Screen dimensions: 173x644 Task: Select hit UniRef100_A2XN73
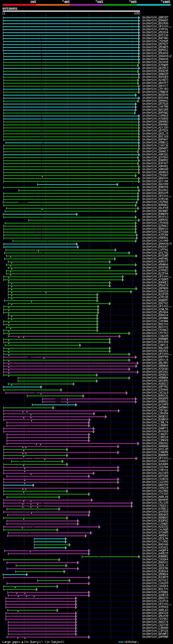coord(155,80)
